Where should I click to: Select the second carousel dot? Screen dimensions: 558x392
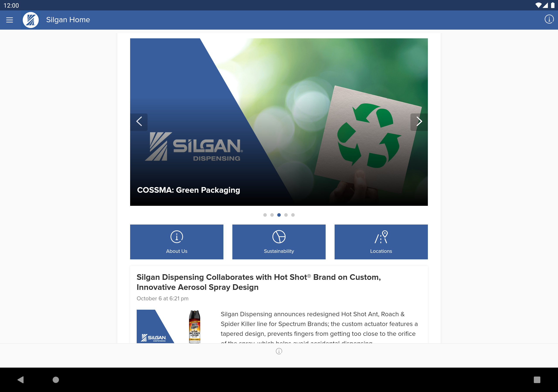272,215
